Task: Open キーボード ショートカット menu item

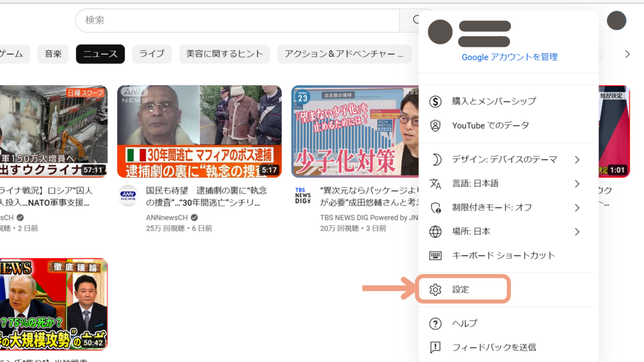Action: [508, 255]
